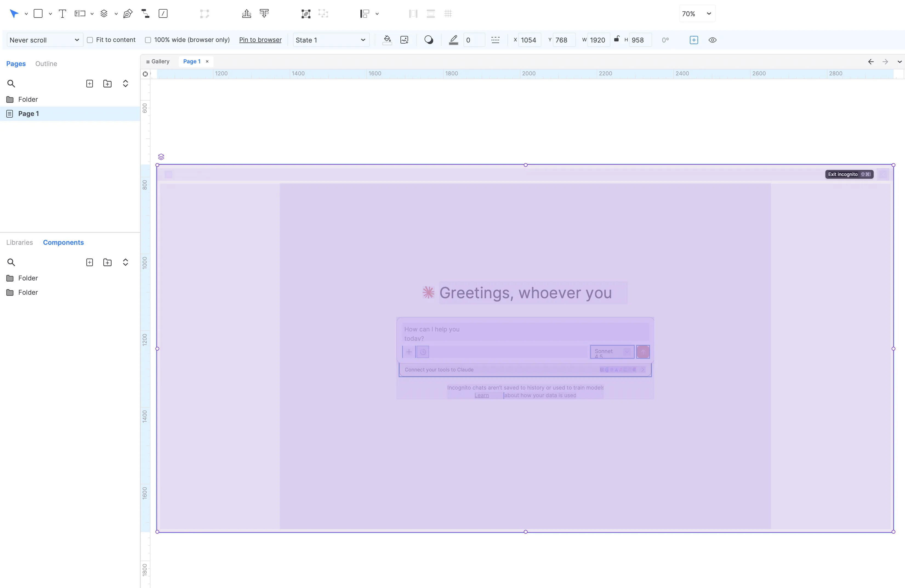Open the Never scroll dropdown
Viewport: 905px width, 588px height.
click(x=44, y=40)
